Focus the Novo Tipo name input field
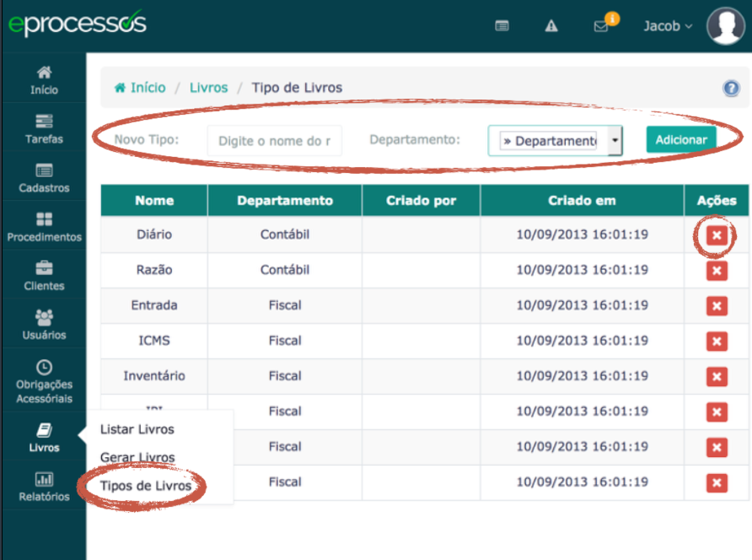This screenshot has height=560, width=752. point(275,141)
